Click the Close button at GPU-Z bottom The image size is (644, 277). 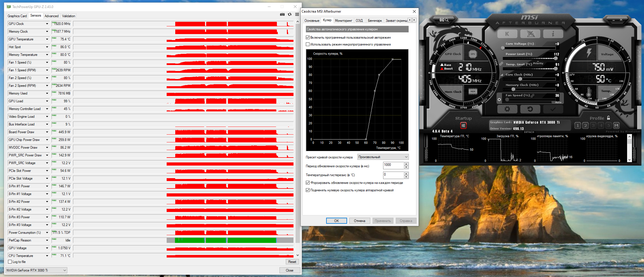pos(289,270)
